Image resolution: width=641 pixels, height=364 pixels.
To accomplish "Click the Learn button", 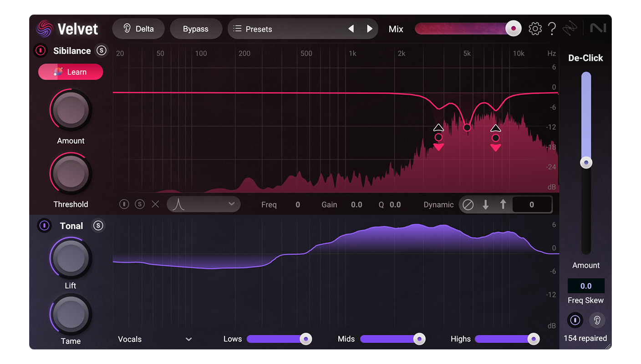I will [x=71, y=72].
